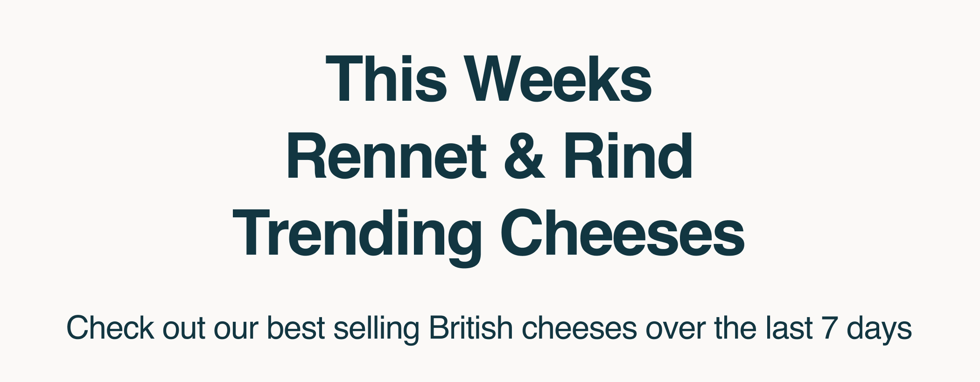Click the word "out" in the subtitle
This screenshot has width=980, height=382.
[184, 329]
